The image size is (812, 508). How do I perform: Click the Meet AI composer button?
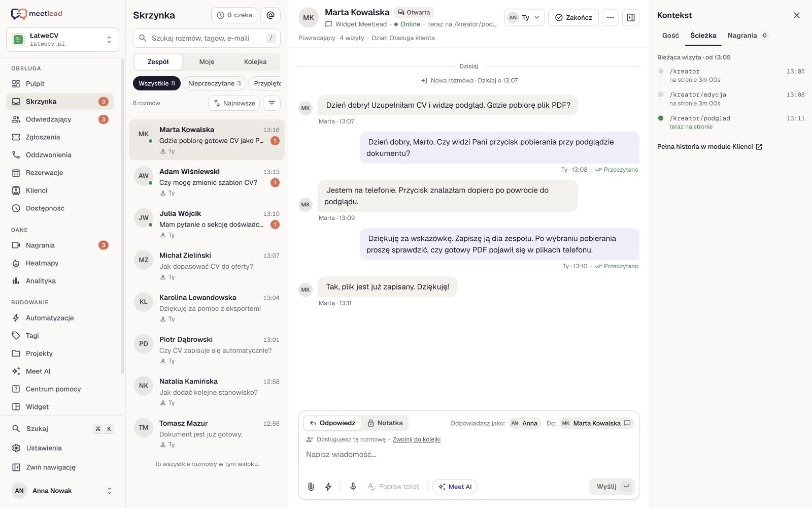455,487
